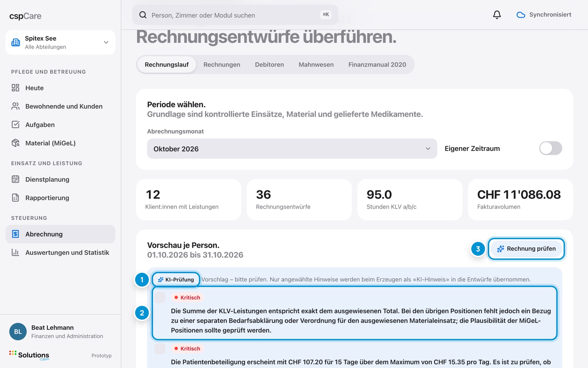Click the sparkle icon in the KI-Prüfung badge
Image resolution: width=588 pixels, height=368 pixels.
(x=161, y=280)
